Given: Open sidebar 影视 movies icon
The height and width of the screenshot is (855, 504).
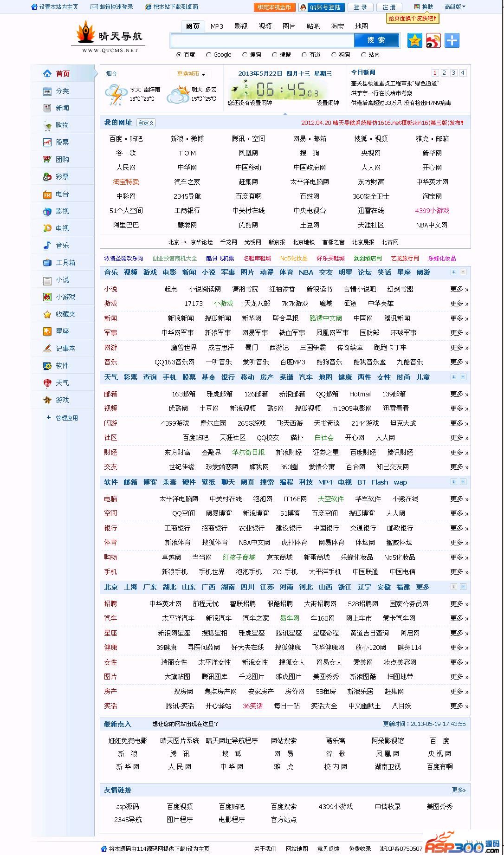Looking at the screenshot, I should click(x=47, y=211).
